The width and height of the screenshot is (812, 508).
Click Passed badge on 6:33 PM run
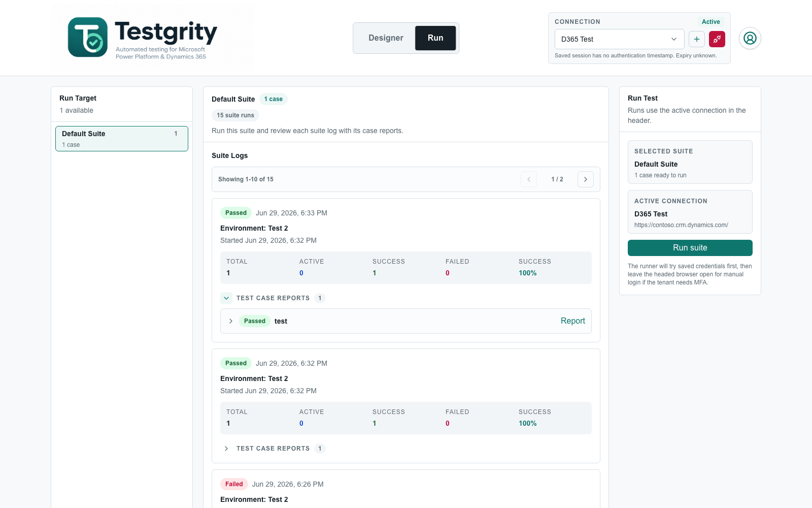click(236, 213)
